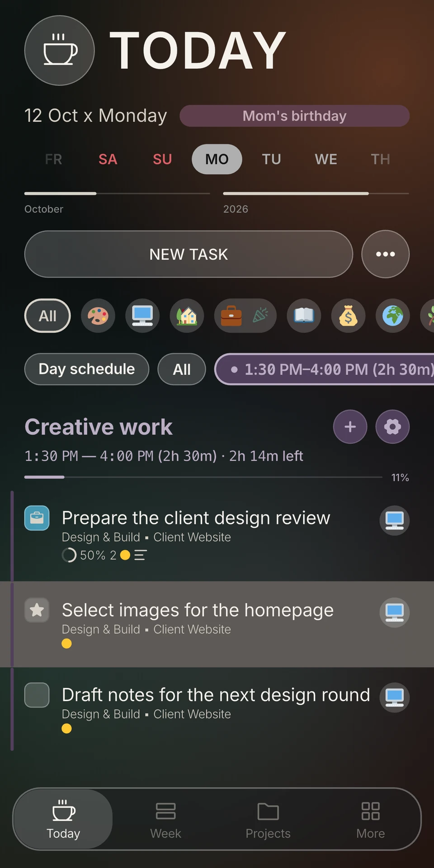
Task: Tap the TODAY heading
Action: (198, 51)
